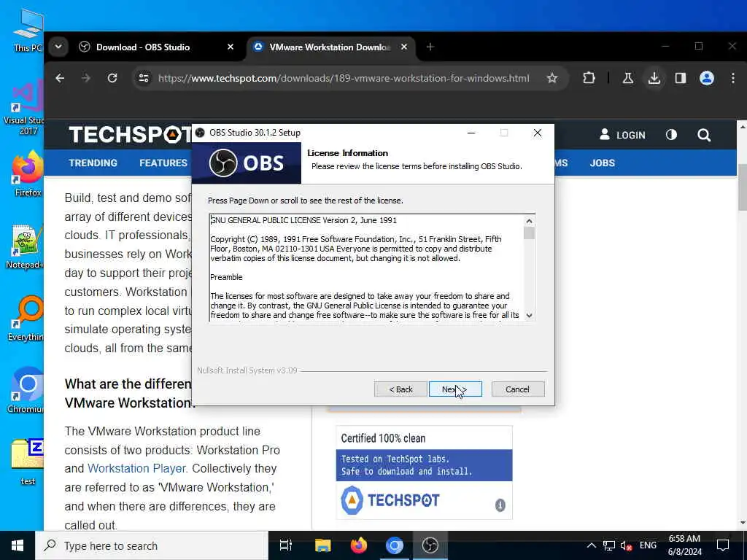Viewport: 747px width, 560px height.
Task: Click the taskbar search box
Action: [152, 545]
